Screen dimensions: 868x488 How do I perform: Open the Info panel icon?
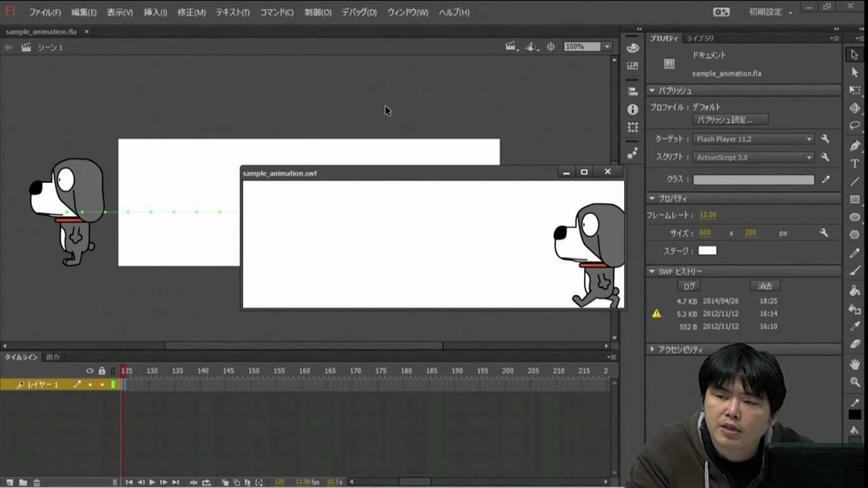click(x=633, y=109)
